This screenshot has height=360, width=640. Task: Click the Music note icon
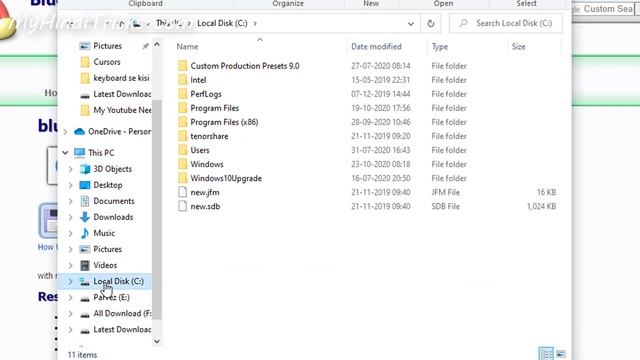(x=85, y=233)
